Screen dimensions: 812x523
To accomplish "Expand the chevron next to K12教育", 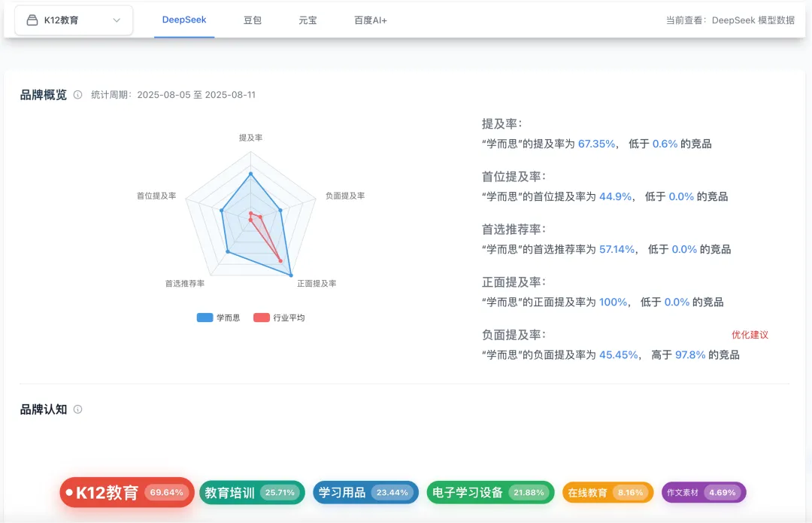I will pyautogui.click(x=117, y=20).
